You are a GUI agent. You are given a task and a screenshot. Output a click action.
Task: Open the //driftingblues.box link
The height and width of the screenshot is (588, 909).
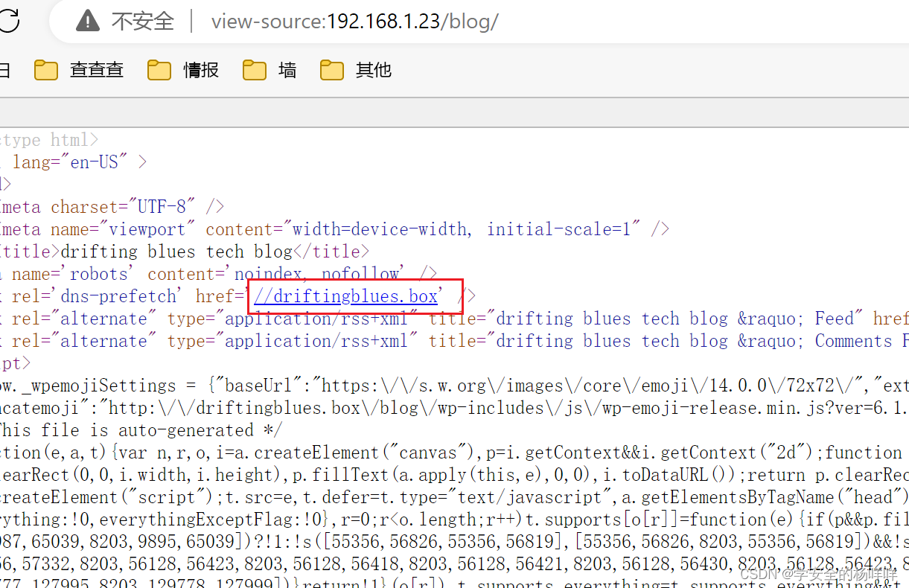tap(345, 296)
